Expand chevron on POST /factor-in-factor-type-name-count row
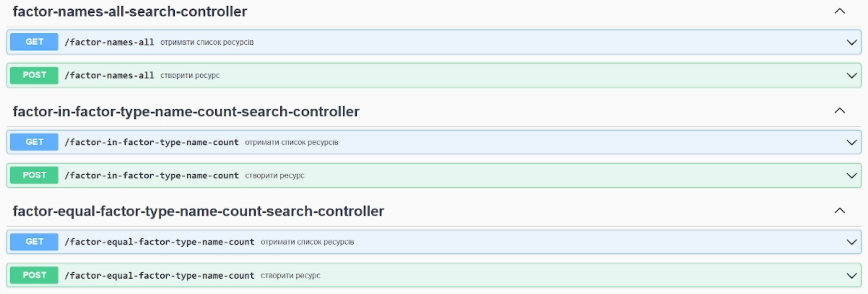The width and height of the screenshot is (868, 294). [x=852, y=176]
